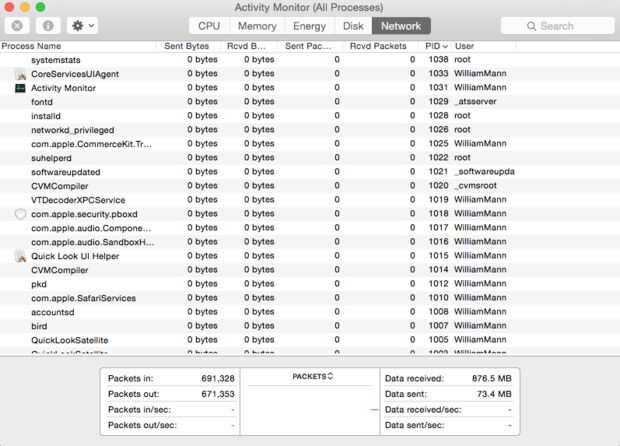This screenshot has height=446, width=620.
Task: Select the com.apple.audio.Compone... row
Action: pos(310,228)
